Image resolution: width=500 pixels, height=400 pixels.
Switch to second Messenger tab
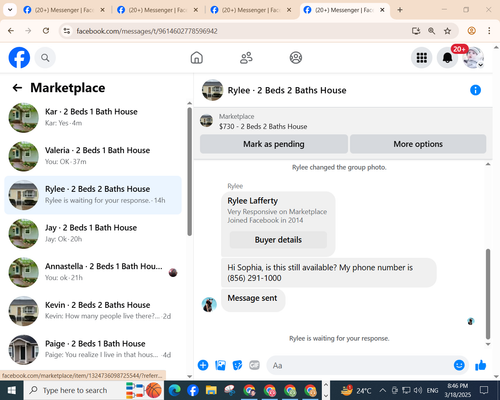tap(158, 10)
